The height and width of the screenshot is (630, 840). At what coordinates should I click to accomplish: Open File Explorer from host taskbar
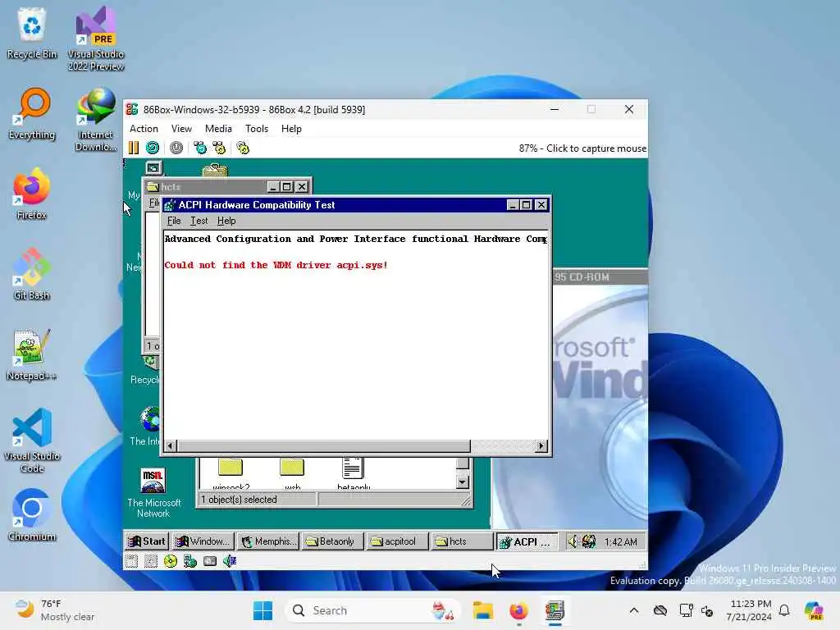coord(482,610)
